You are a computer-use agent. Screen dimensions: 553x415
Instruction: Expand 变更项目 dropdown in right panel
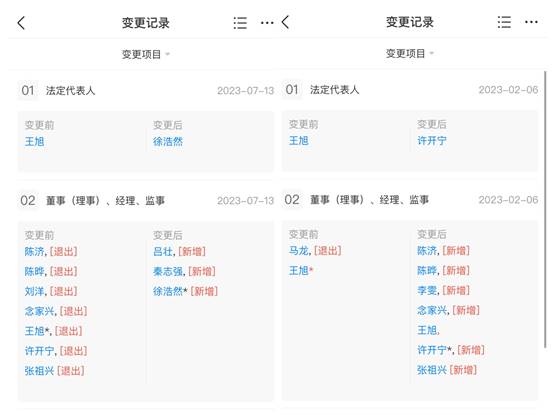coord(410,54)
